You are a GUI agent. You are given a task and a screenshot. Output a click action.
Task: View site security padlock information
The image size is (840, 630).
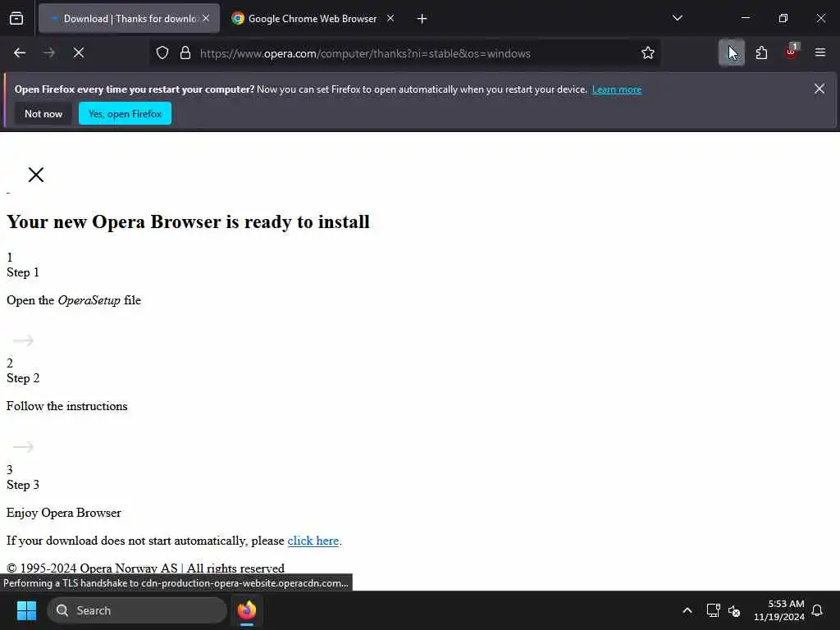185,53
